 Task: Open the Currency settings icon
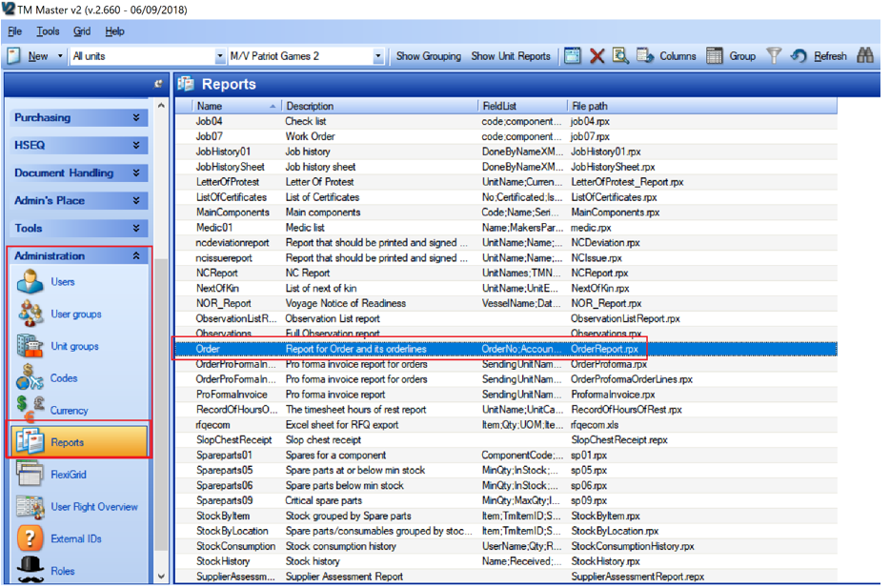[x=30, y=410]
